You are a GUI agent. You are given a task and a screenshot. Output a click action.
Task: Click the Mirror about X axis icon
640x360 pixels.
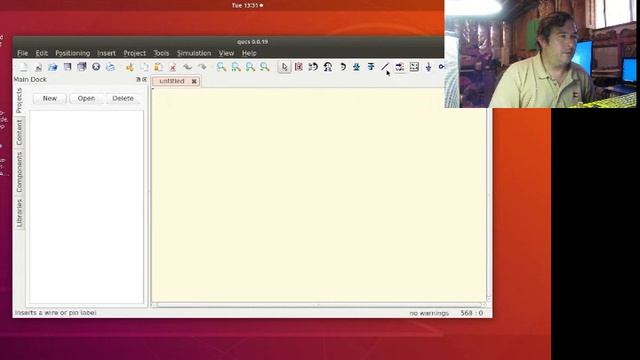click(x=313, y=67)
